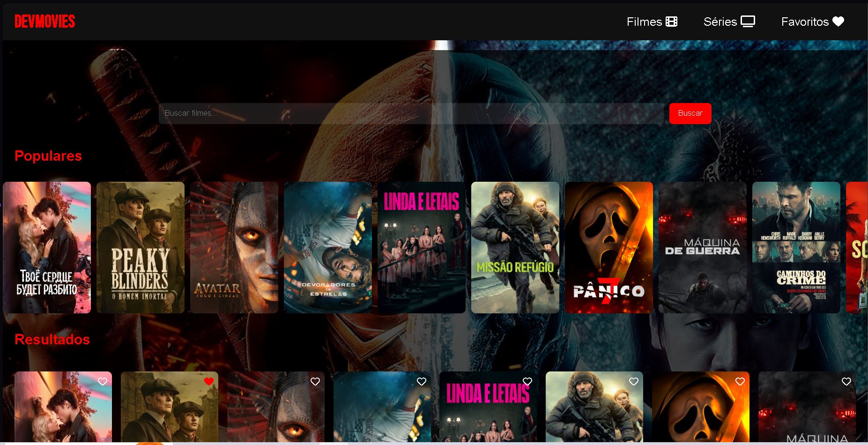Open the Pânico 7 poster in Populares

coord(609,247)
